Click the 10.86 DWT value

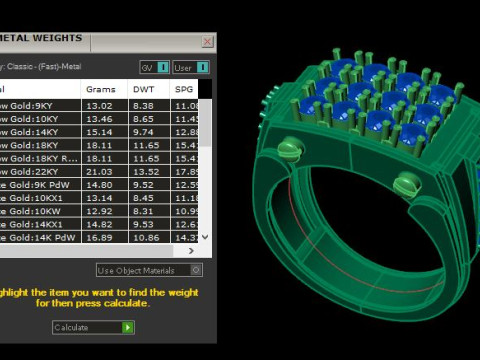pos(146,238)
